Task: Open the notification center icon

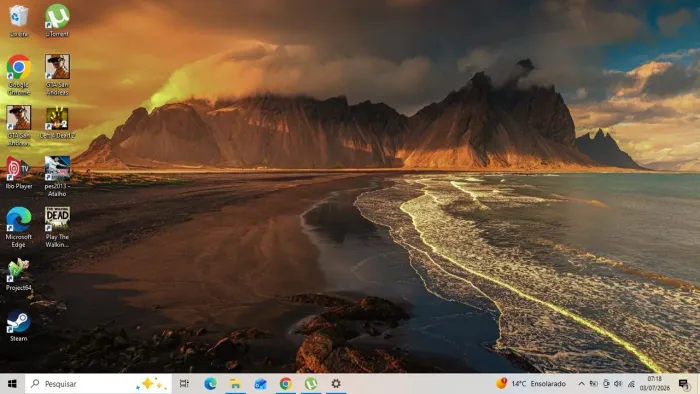Action: [x=684, y=384]
